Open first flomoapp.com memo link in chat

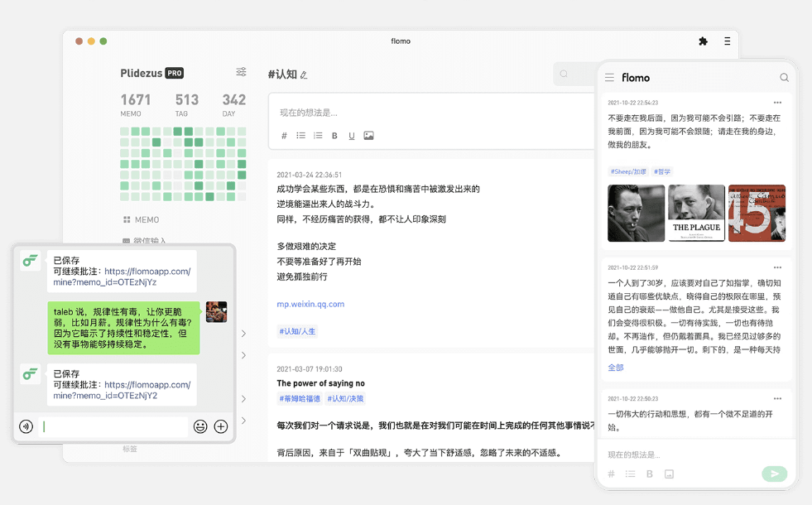point(122,277)
